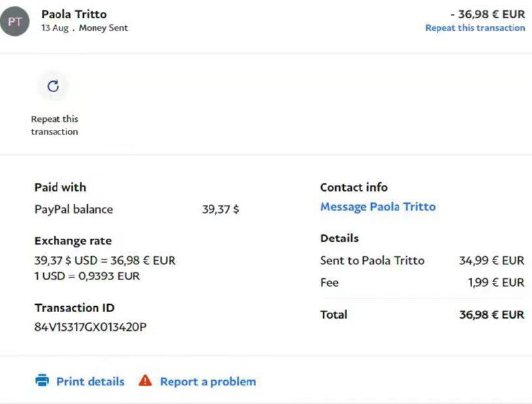The image size is (532, 404).
Task: Click the printer icon beside Print details
Action: pyautogui.click(x=42, y=381)
